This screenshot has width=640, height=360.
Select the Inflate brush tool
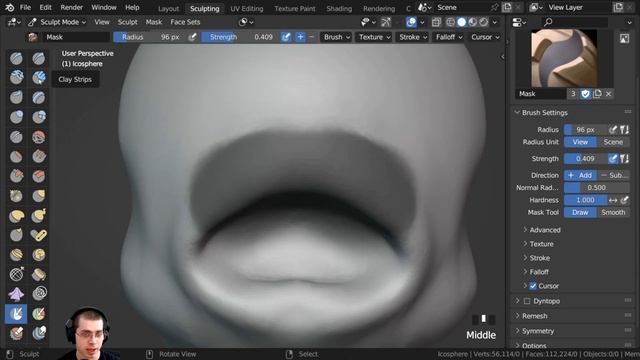pyautogui.click(x=16, y=117)
